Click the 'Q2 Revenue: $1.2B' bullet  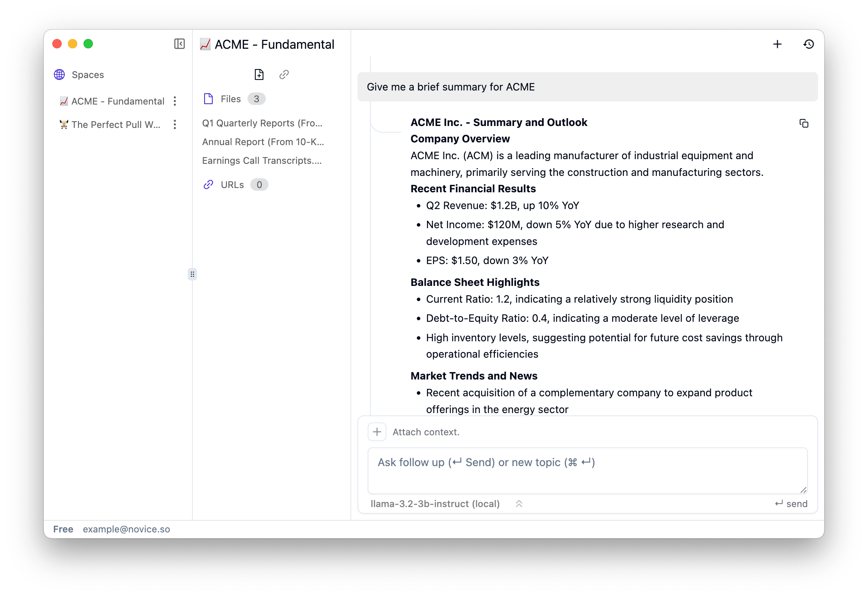[x=503, y=206]
